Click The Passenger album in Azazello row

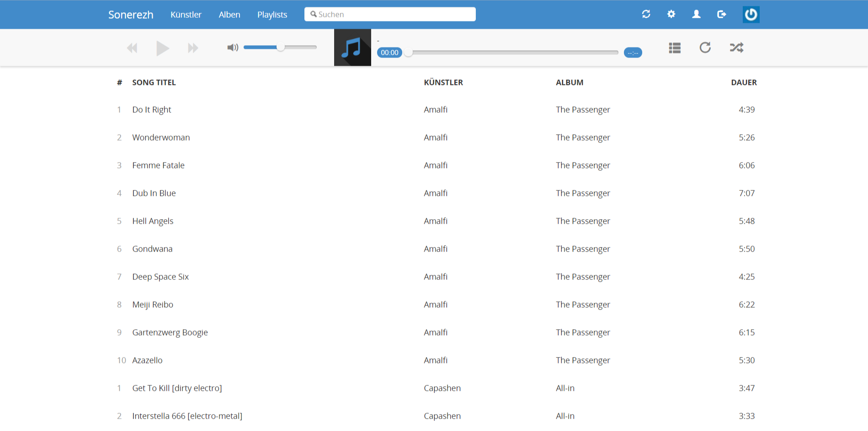583,360
